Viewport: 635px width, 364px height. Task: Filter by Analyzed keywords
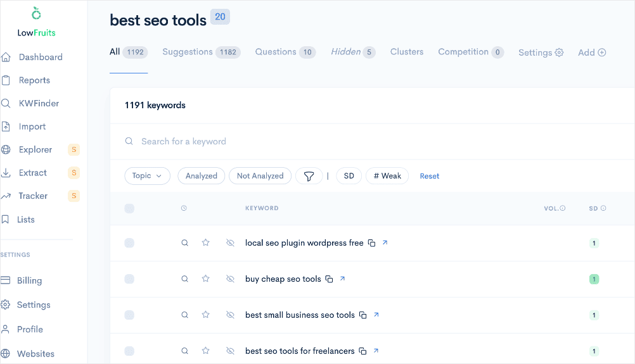click(202, 176)
